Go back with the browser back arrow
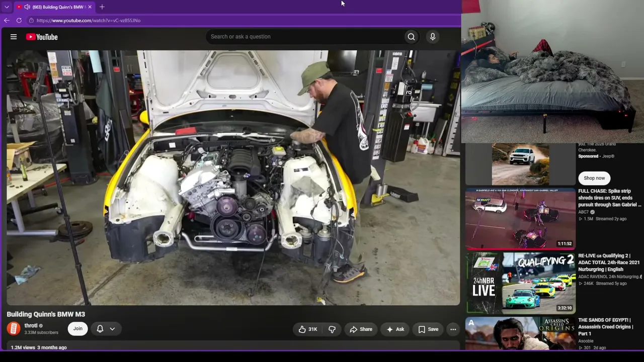 click(7, 21)
